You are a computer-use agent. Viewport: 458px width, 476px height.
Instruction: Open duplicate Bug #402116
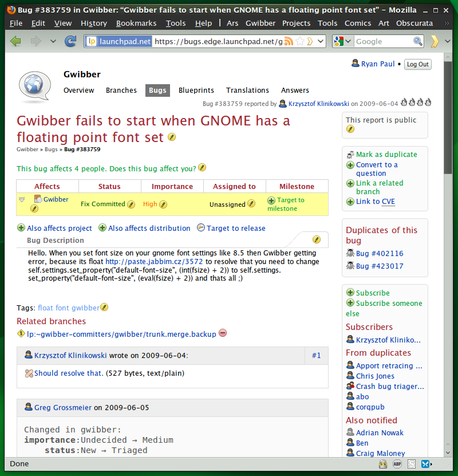click(380, 253)
